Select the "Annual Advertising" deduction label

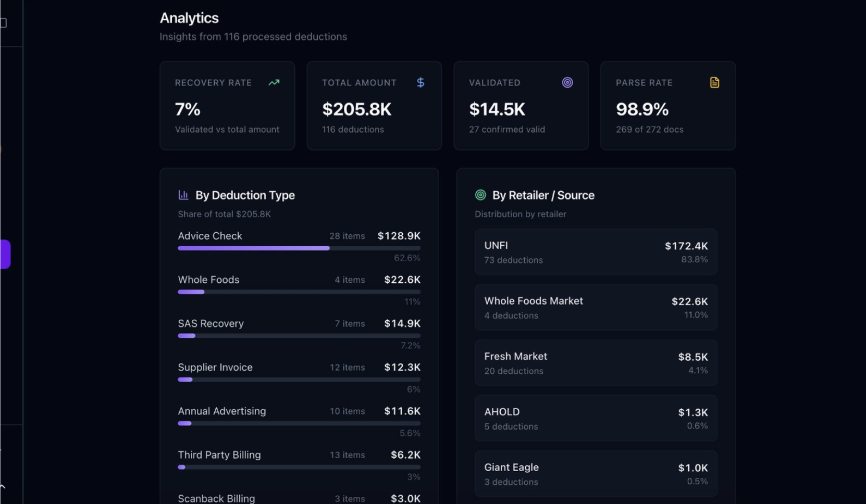coord(222,411)
